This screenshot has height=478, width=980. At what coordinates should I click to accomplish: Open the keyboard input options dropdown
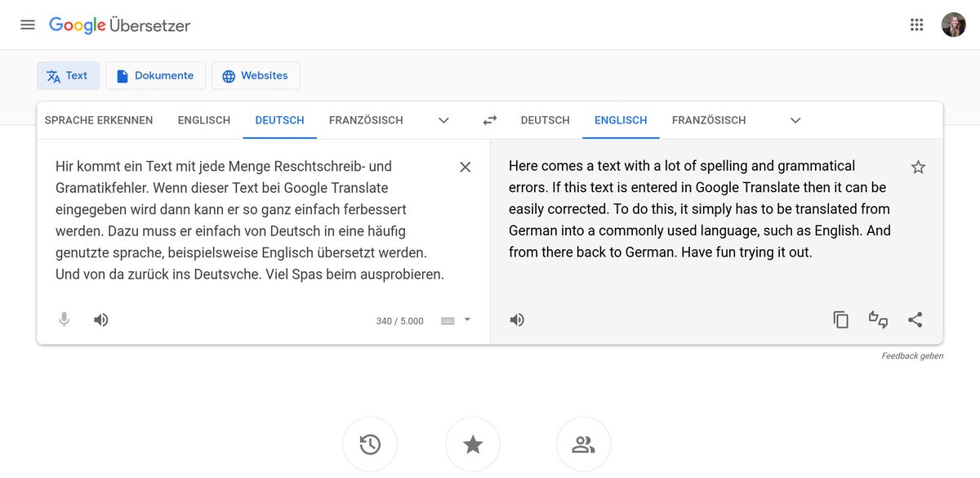point(467,319)
